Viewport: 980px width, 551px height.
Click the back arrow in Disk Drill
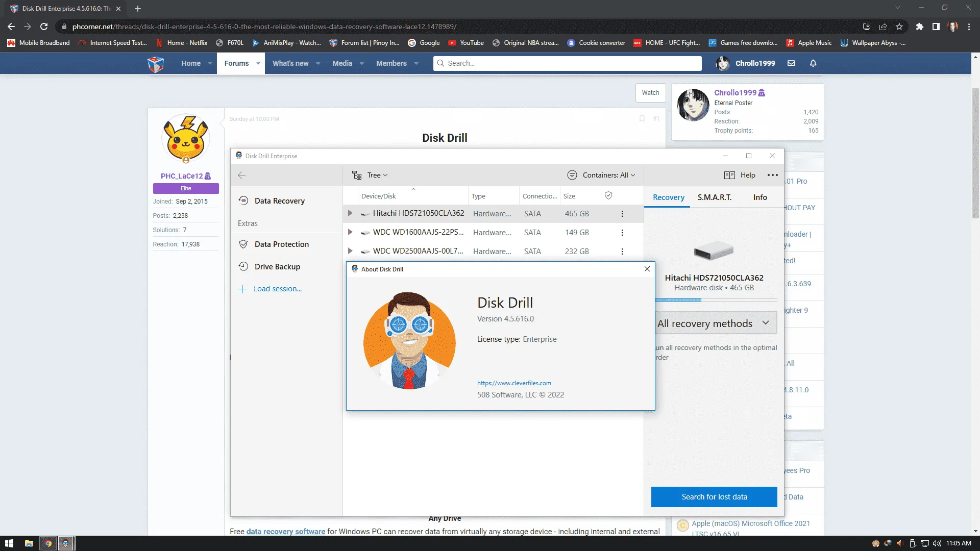tap(242, 175)
